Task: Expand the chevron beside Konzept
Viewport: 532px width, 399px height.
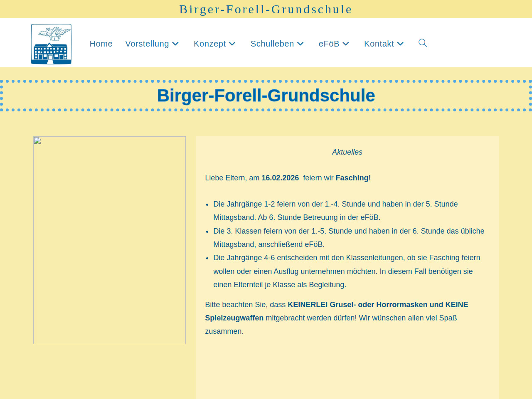Action: tap(232, 44)
